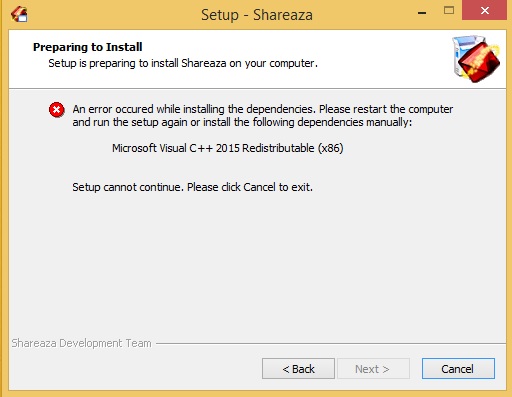
Task: Close the Setup - Shareaza window
Action: pyautogui.click(x=484, y=10)
